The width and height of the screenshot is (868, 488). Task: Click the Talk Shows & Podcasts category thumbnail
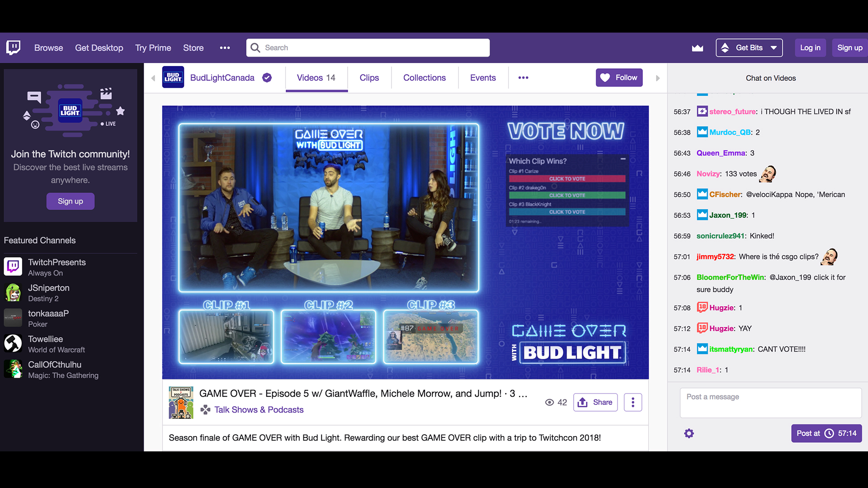pyautogui.click(x=181, y=402)
